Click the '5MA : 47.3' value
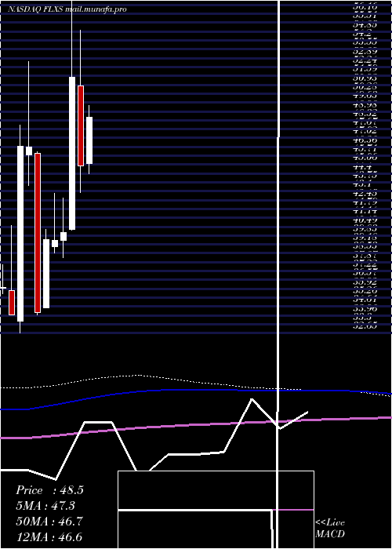This screenshot has width=392, height=549. point(45,506)
